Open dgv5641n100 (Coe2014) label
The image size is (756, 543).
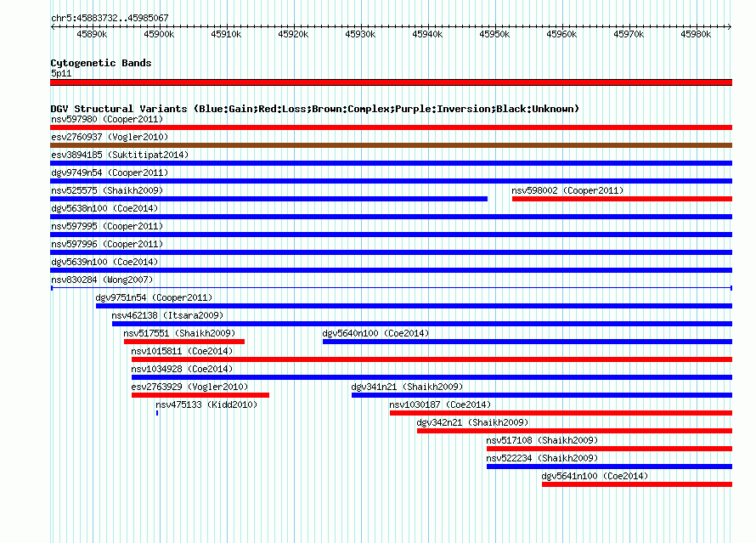pyautogui.click(x=595, y=476)
